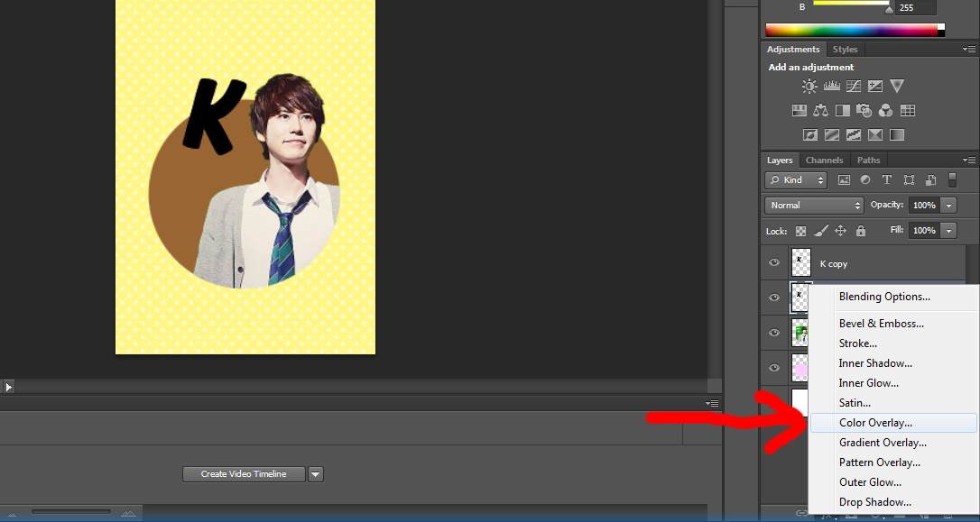Toggle visibility of second K layer

click(774, 298)
